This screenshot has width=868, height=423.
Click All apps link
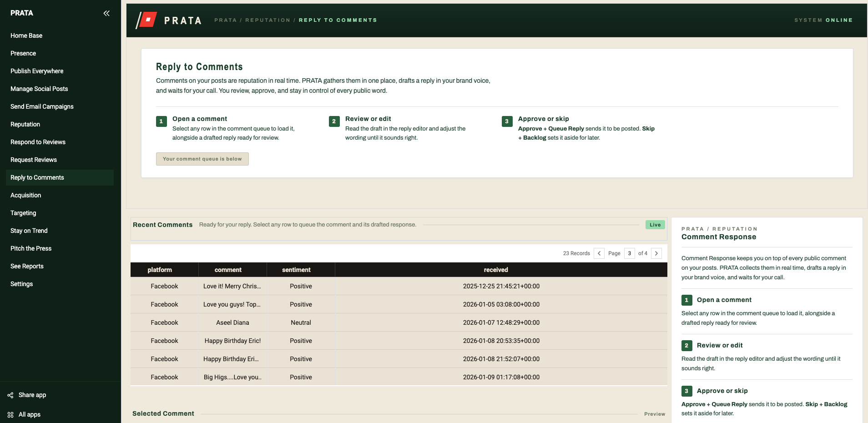(x=30, y=415)
